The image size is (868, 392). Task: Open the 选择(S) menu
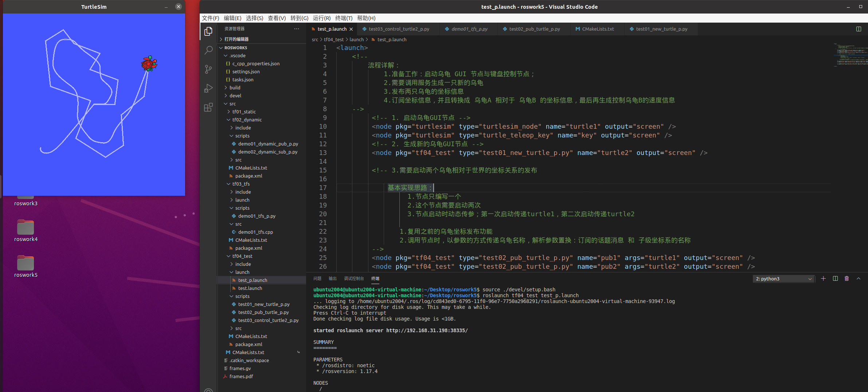[254, 18]
